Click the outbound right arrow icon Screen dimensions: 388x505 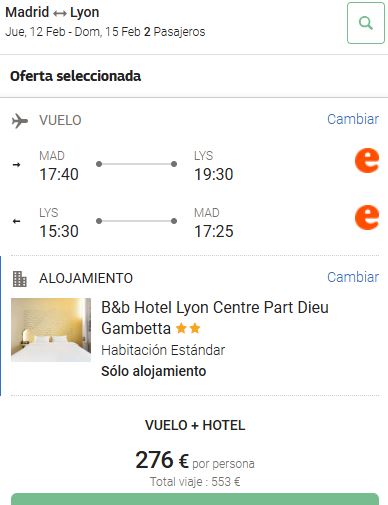tap(16, 164)
